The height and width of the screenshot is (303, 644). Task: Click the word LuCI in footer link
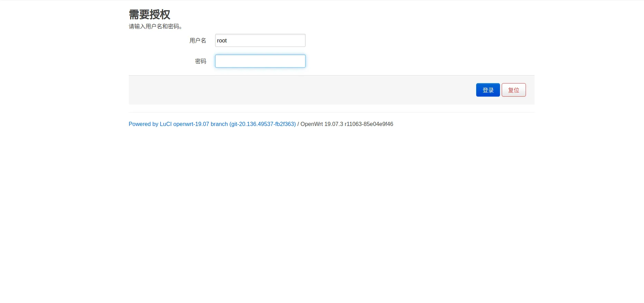pos(165,124)
